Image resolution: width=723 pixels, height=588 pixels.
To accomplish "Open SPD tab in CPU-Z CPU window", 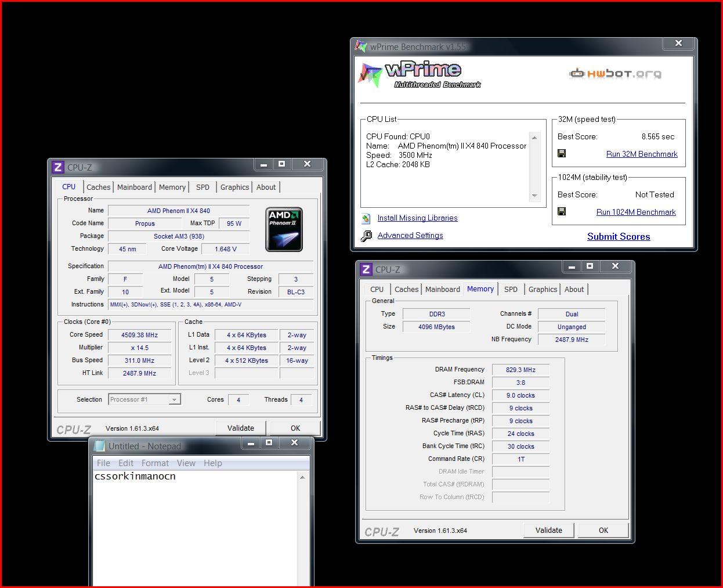I will [203, 187].
